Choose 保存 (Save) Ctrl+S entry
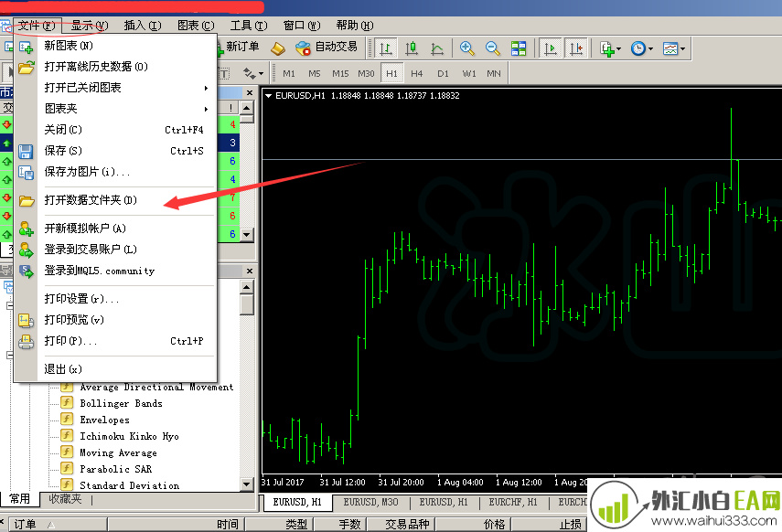The image size is (782, 532). [x=116, y=151]
